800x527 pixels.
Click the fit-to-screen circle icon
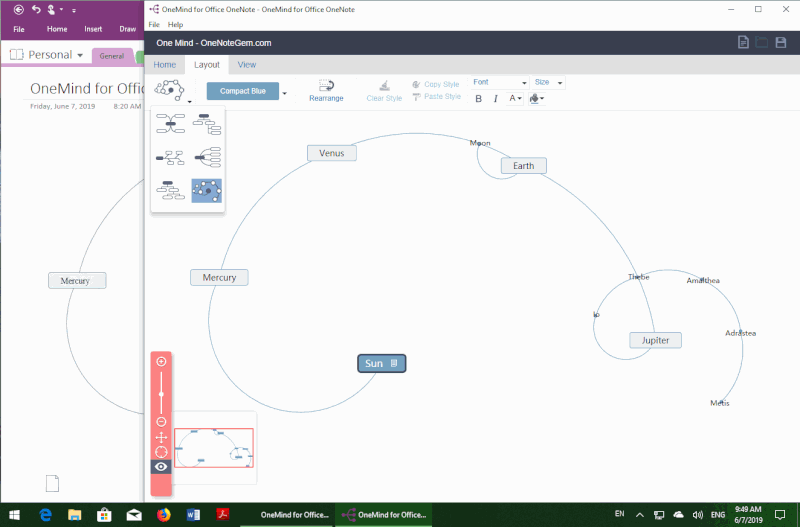161,452
